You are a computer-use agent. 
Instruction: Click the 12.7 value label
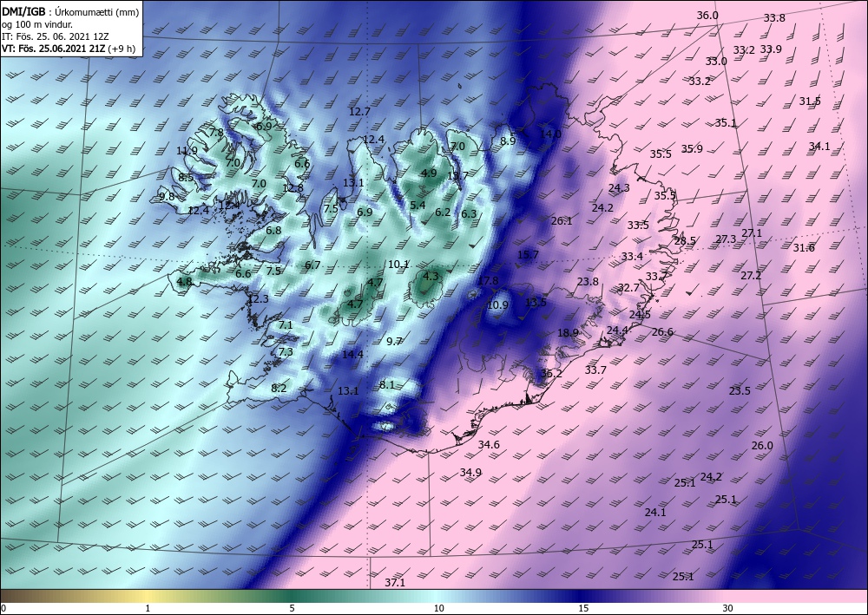pyautogui.click(x=359, y=112)
